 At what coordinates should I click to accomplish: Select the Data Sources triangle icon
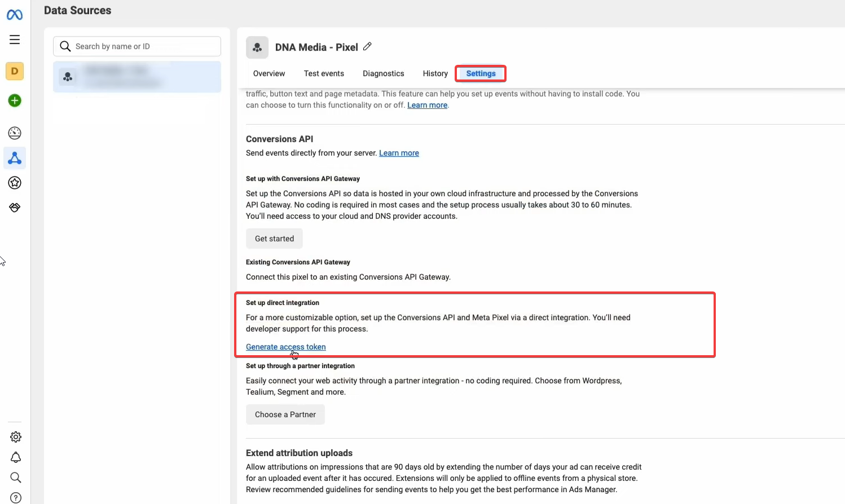[x=15, y=158]
